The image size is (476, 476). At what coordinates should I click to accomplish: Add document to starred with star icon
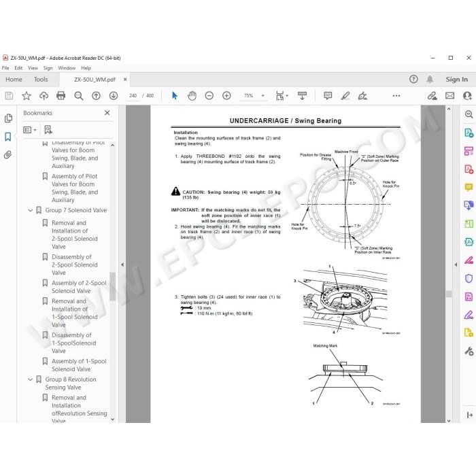click(27, 96)
